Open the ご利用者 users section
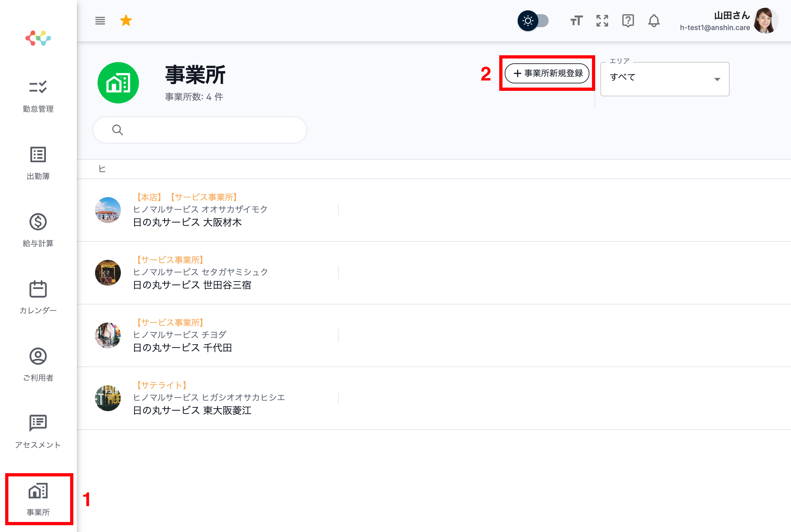 point(38,364)
